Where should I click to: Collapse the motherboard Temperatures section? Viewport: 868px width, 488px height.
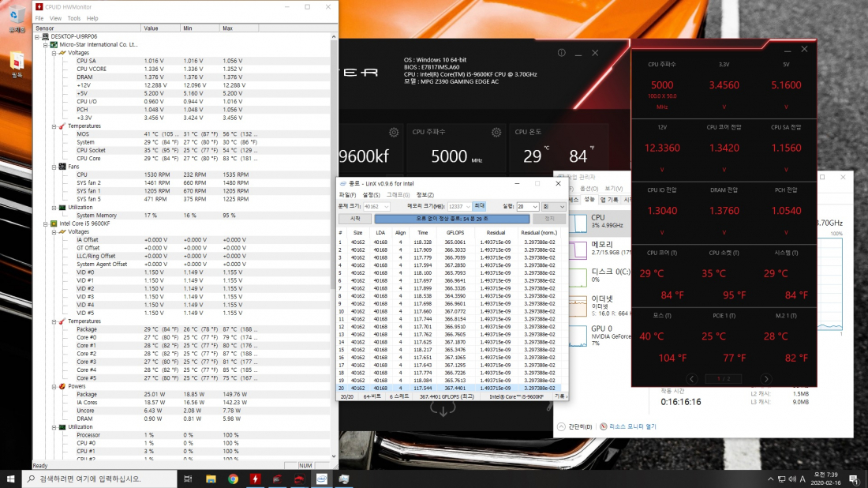(x=54, y=126)
